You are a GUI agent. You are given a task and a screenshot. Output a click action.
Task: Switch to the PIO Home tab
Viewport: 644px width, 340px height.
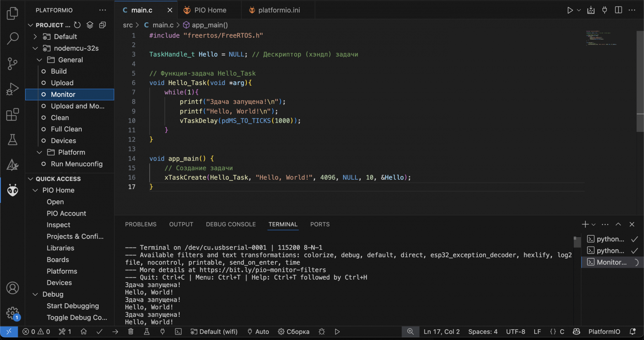point(205,10)
